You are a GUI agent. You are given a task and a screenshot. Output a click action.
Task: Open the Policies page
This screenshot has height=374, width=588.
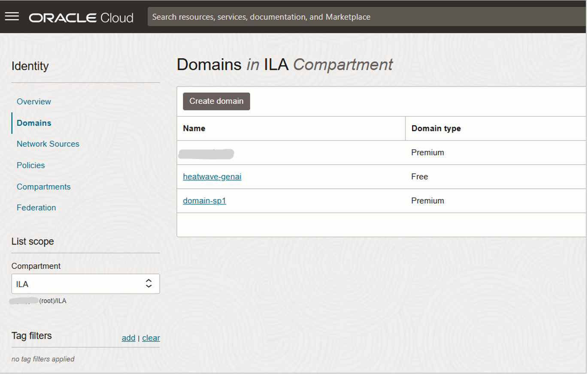tap(30, 165)
